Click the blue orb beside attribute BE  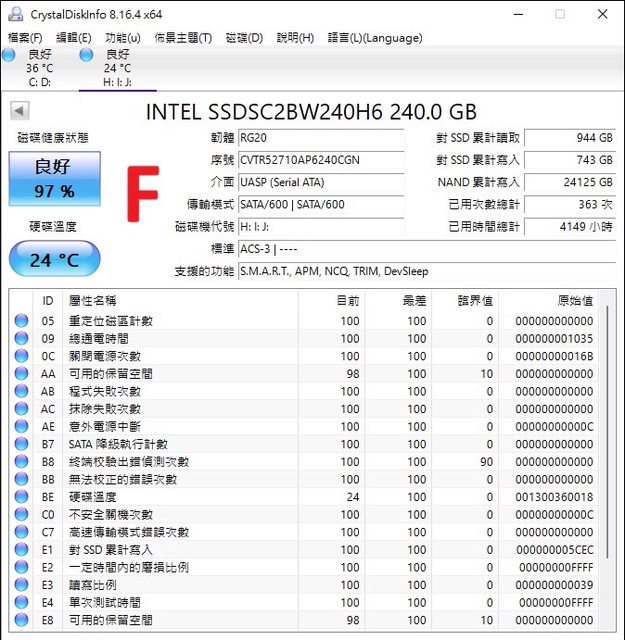point(22,497)
